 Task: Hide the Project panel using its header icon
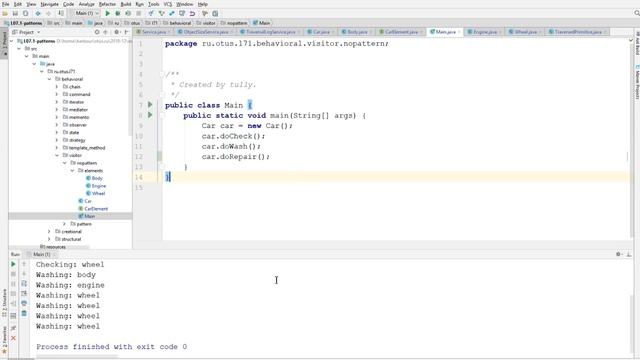(x=127, y=32)
